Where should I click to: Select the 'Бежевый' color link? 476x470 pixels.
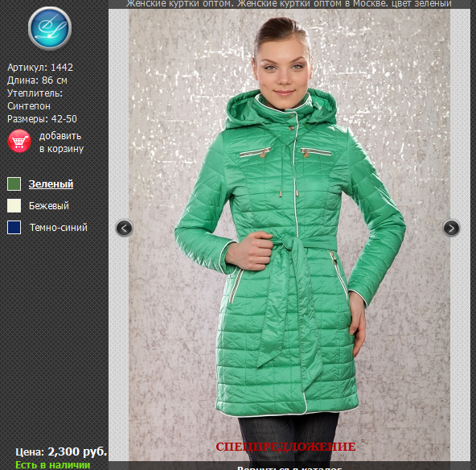(x=49, y=206)
